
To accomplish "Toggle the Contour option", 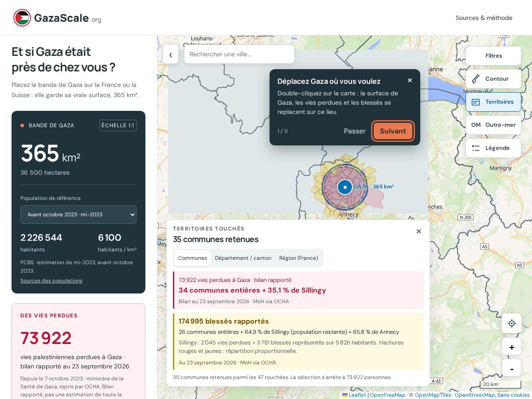I will pyautogui.click(x=493, y=79).
